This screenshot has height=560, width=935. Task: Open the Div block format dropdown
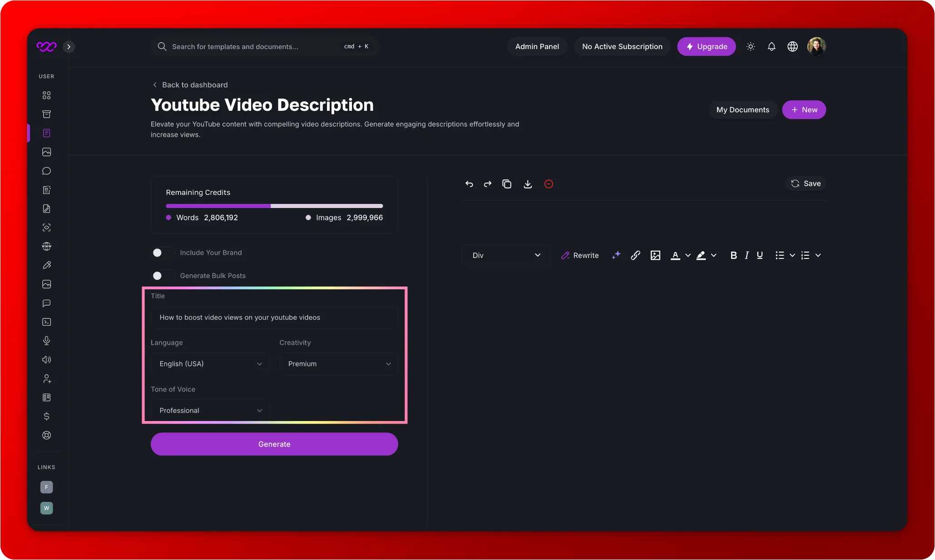tap(506, 255)
